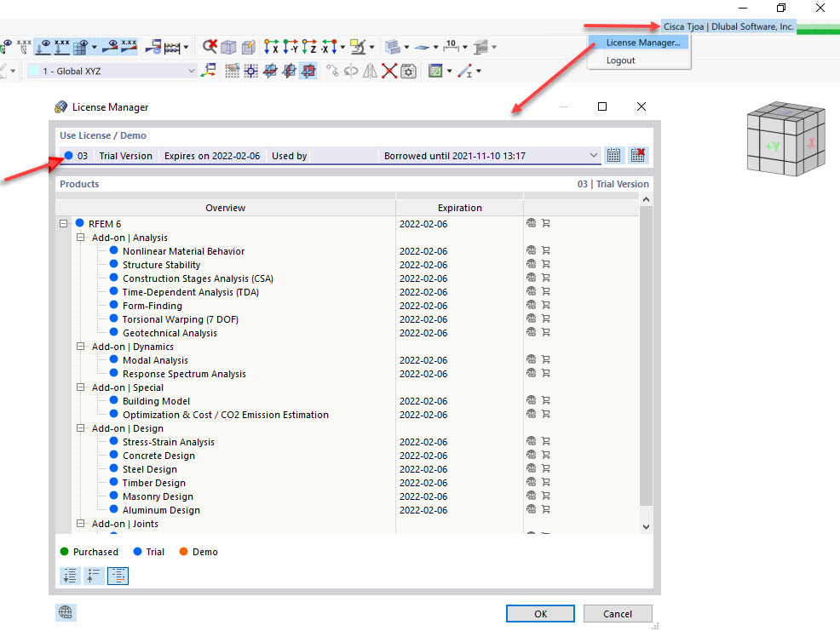Click the globe icon beside Steel Design

(x=532, y=468)
